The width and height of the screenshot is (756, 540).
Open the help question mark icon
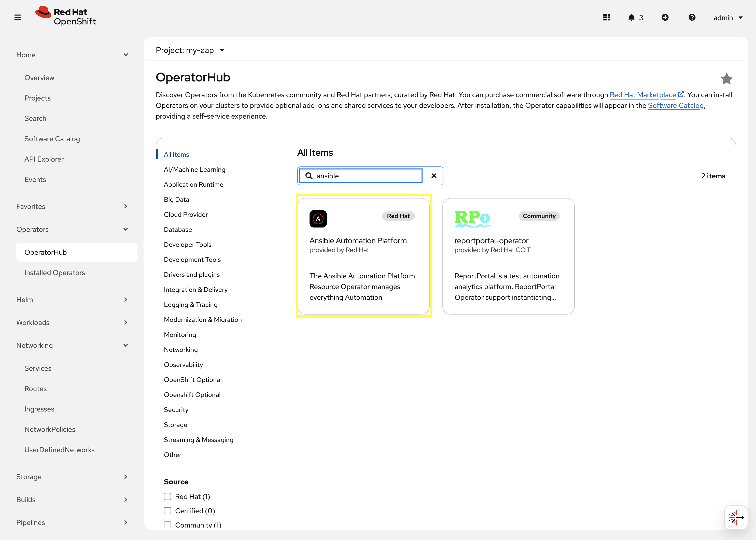[x=692, y=17]
